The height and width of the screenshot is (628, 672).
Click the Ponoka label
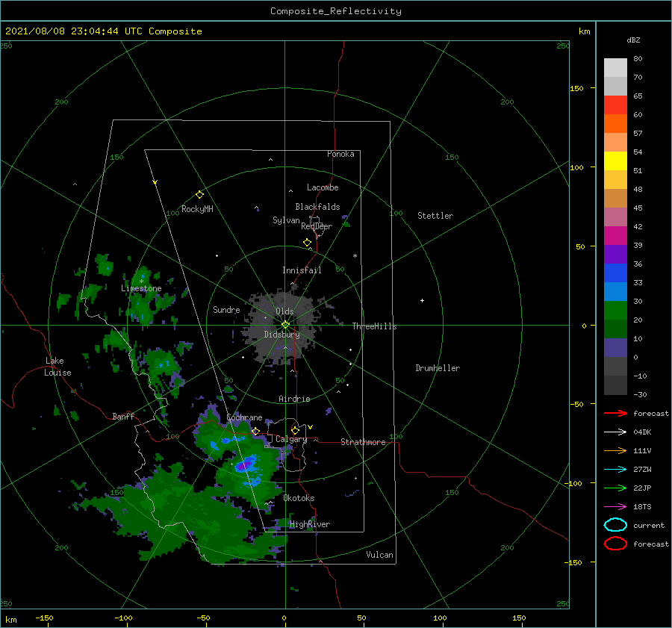pos(340,154)
